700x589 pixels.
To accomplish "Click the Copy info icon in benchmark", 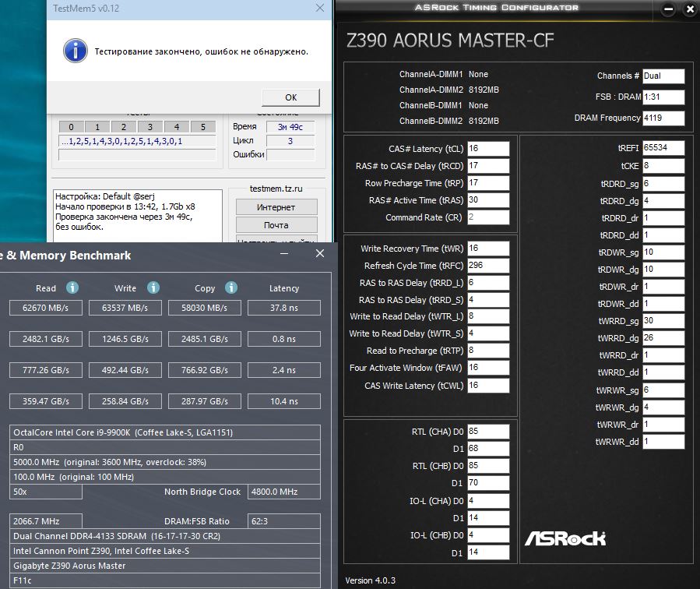I will point(230,287).
